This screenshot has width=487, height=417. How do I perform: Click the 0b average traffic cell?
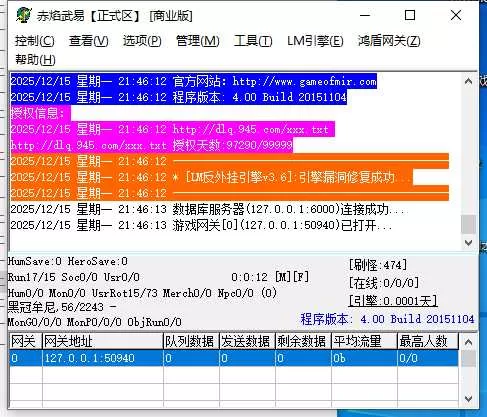click(364, 358)
